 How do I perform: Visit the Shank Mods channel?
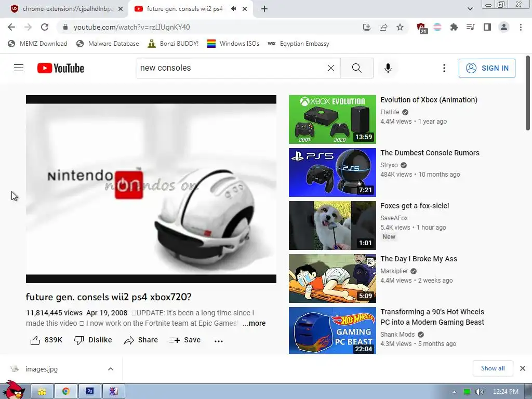(397, 335)
